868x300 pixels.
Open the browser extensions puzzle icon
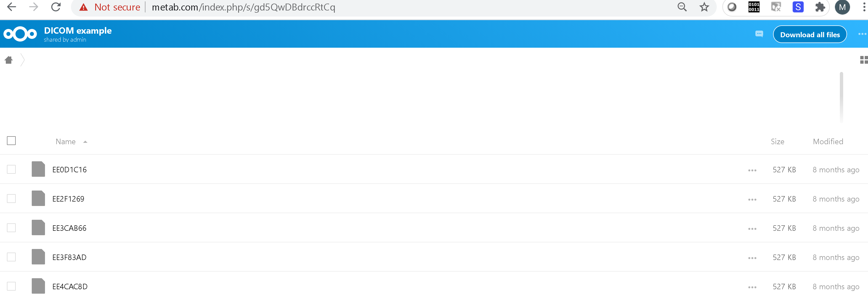pos(820,7)
